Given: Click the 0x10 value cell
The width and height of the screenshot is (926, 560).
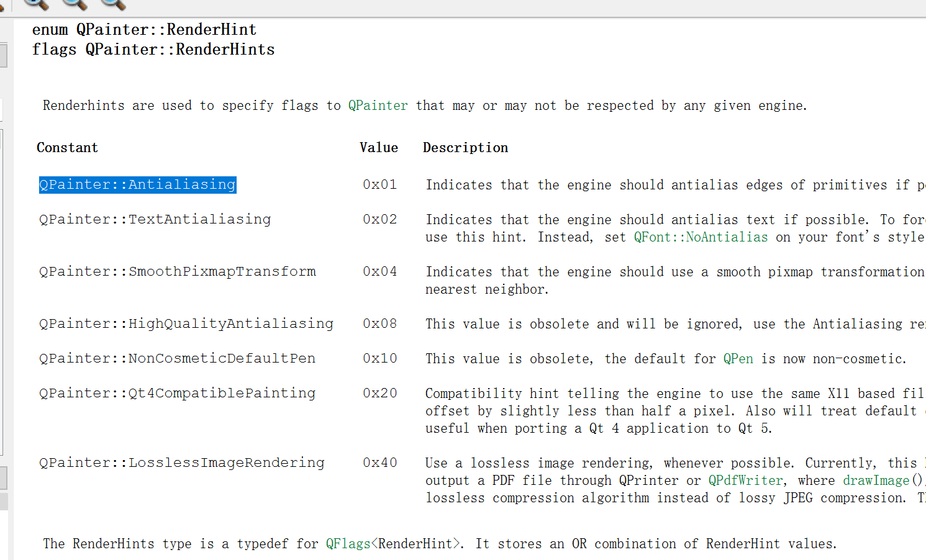Looking at the screenshot, I should pos(380,358).
